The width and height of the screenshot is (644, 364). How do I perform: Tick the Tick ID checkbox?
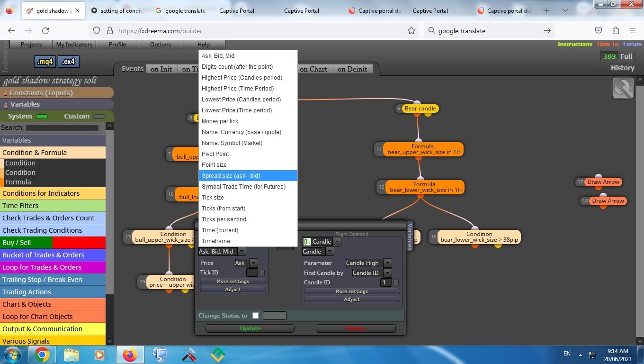[x=262, y=273]
